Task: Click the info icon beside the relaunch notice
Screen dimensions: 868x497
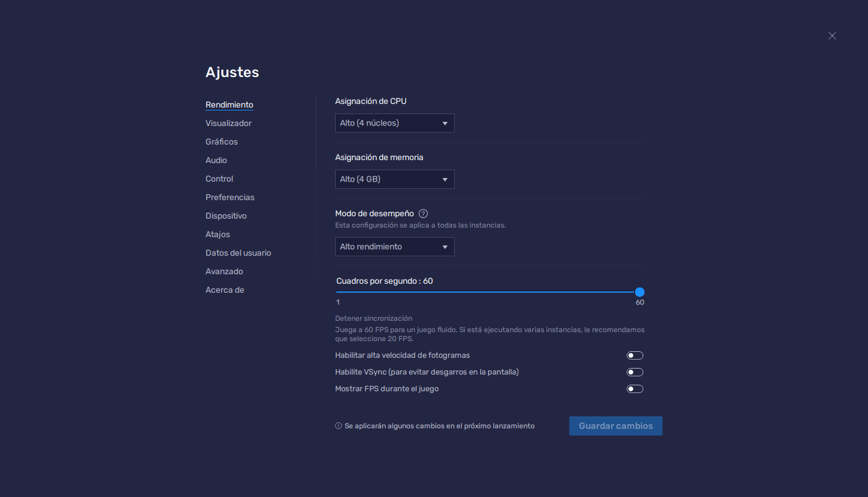Action: click(339, 426)
